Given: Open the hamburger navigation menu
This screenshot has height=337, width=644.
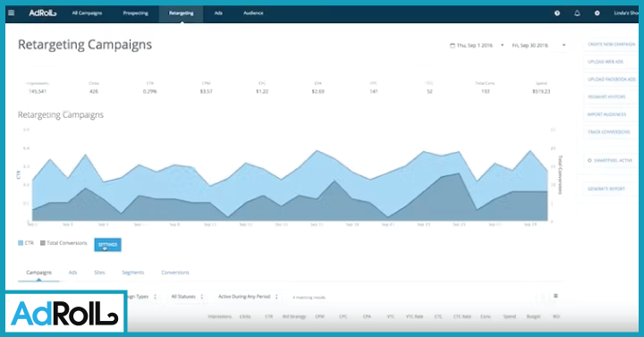Looking at the screenshot, I should click(12, 13).
